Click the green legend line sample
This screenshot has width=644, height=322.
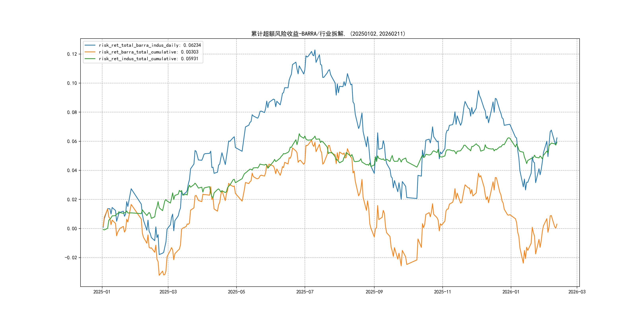click(x=90, y=59)
